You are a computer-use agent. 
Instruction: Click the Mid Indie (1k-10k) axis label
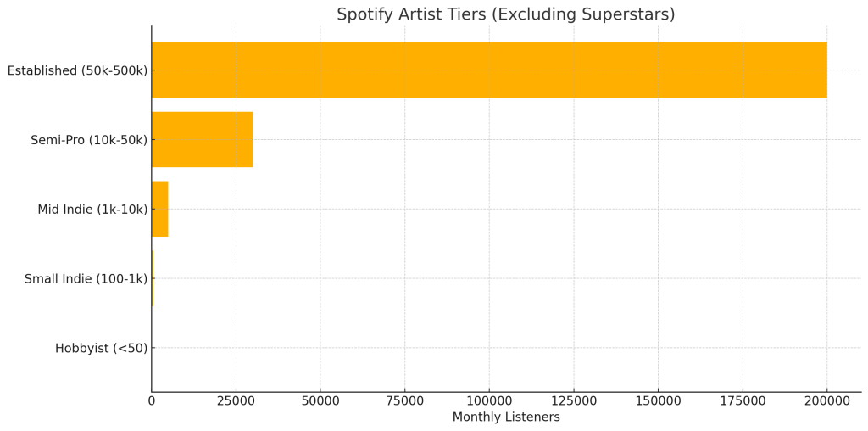(93, 210)
